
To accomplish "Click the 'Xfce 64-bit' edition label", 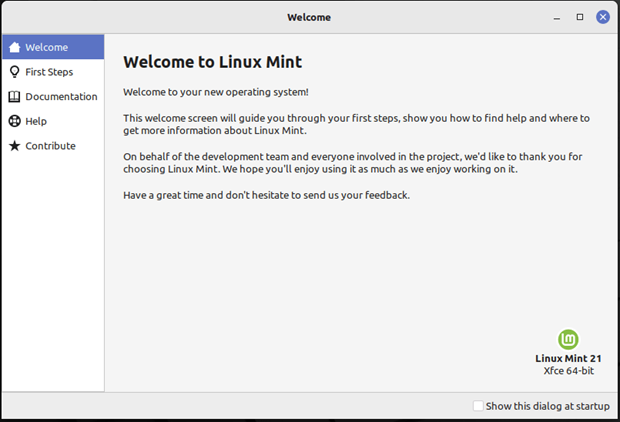I will click(x=569, y=371).
